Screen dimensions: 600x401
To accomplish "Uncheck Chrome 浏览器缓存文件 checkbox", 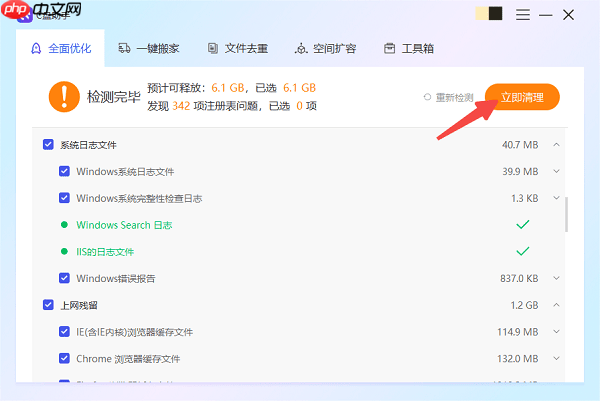I will 64,358.
